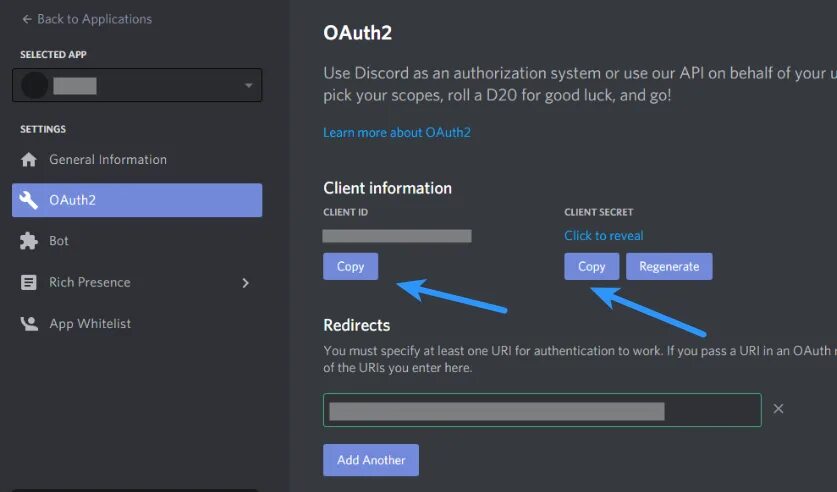Remove the redirect URI with X icon
This screenshot has height=492, width=837.
tap(778, 409)
